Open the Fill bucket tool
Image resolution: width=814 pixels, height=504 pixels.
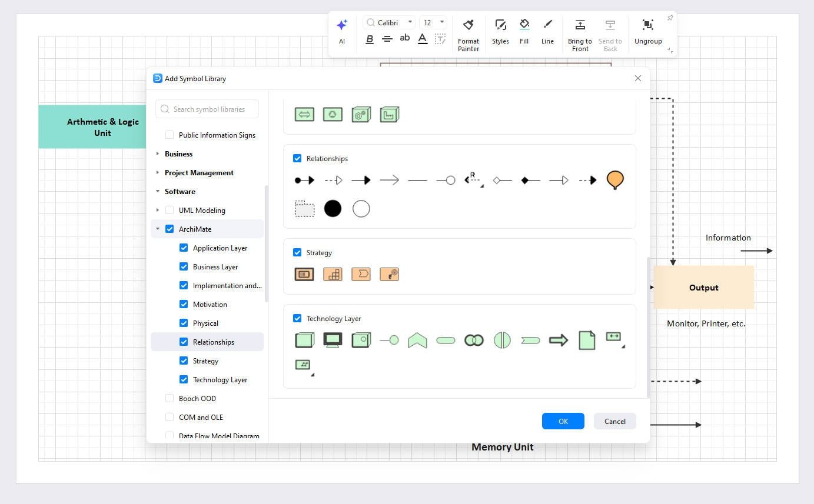pyautogui.click(x=524, y=31)
